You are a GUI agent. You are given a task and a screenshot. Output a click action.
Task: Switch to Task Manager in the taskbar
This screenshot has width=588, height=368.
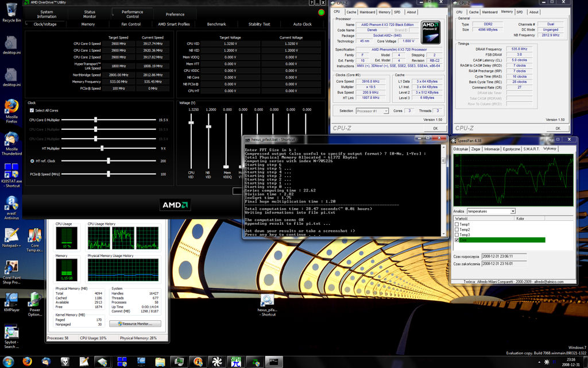click(x=179, y=362)
